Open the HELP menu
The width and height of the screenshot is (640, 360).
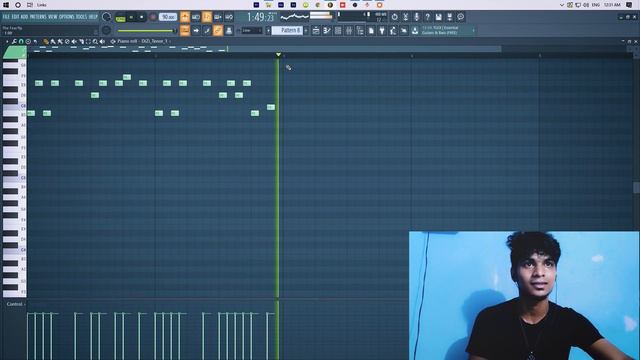click(93, 17)
